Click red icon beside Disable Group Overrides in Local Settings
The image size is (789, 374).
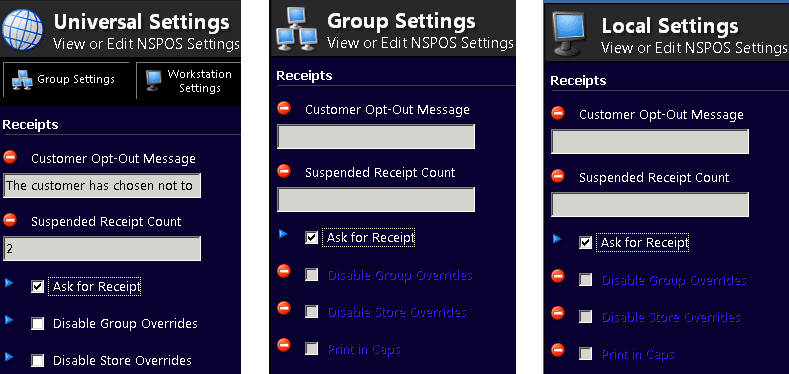558,276
